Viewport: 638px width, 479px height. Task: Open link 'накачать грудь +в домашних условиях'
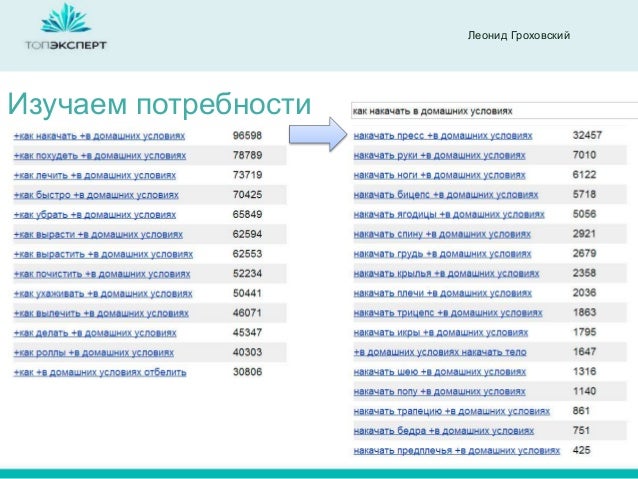[443, 254]
